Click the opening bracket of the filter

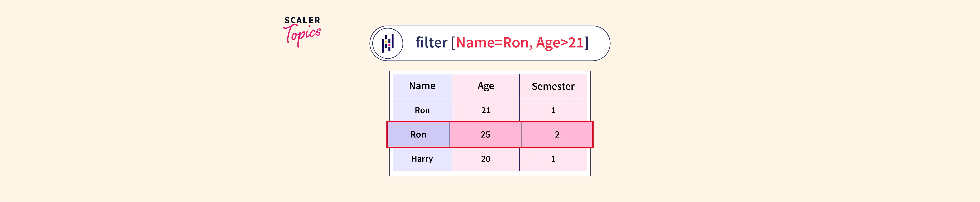pyautogui.click(x=453, y=43)
